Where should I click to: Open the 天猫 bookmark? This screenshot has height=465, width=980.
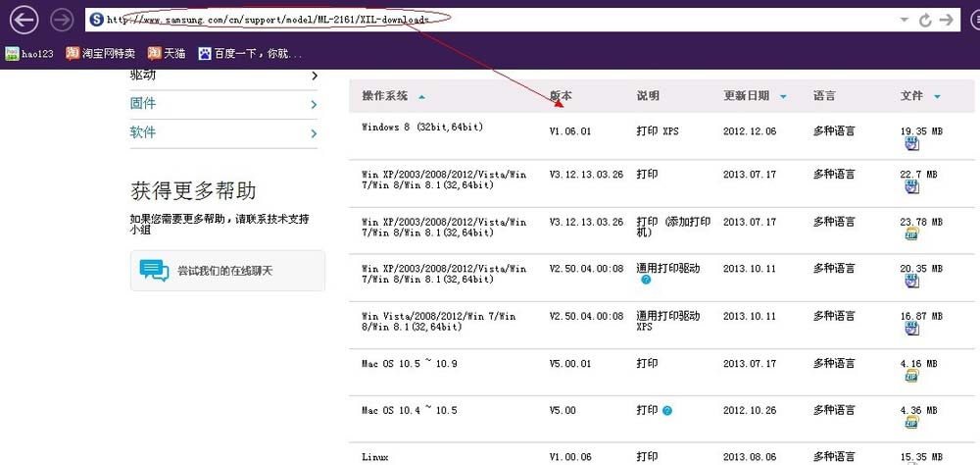(x=167, y=54)
